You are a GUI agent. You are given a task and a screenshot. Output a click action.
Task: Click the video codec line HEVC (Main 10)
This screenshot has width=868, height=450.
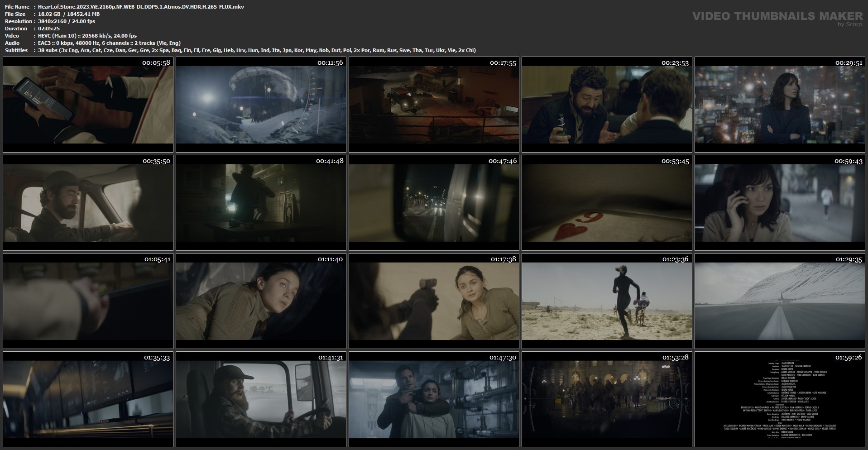click(x=87, y=36)
